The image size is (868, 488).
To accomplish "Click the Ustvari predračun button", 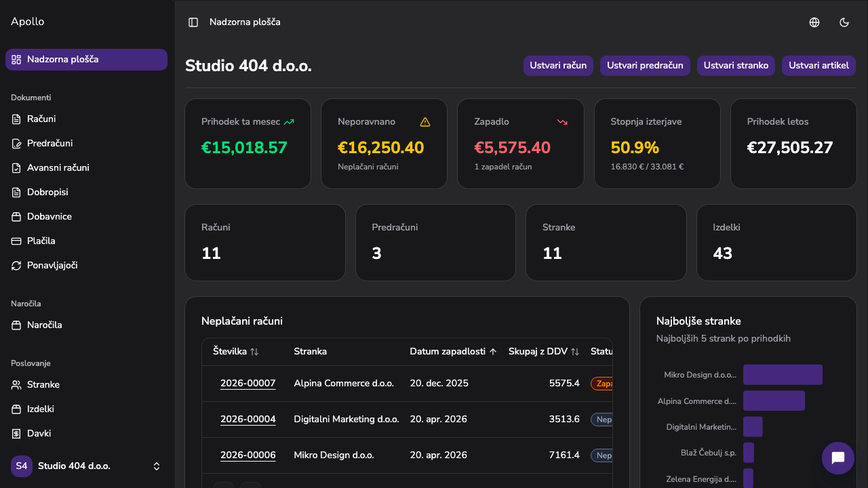I will tap(645, 66).
